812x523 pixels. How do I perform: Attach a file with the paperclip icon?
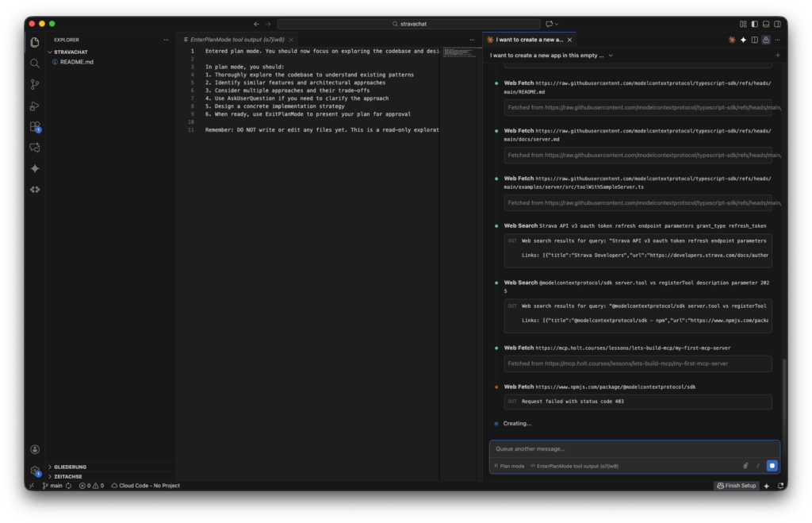tap(745, 466)
